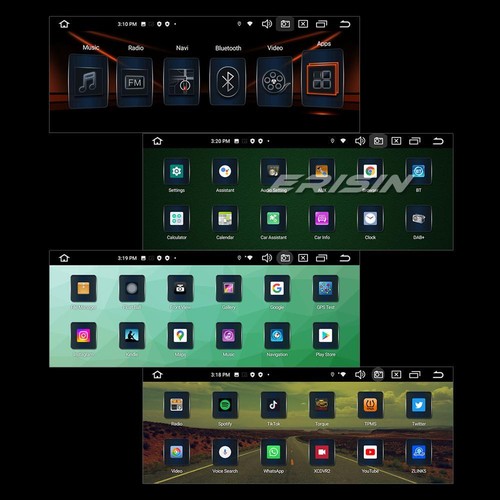Open the XDDVR2 recorder app
The height and width of the screenshot is (500, 500).
(322, 452)
